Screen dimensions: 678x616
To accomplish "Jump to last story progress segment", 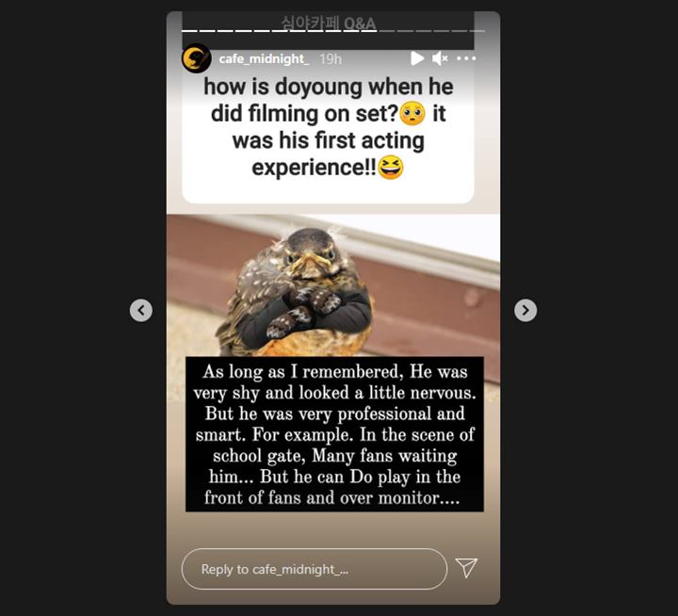I will pos(476,31).
